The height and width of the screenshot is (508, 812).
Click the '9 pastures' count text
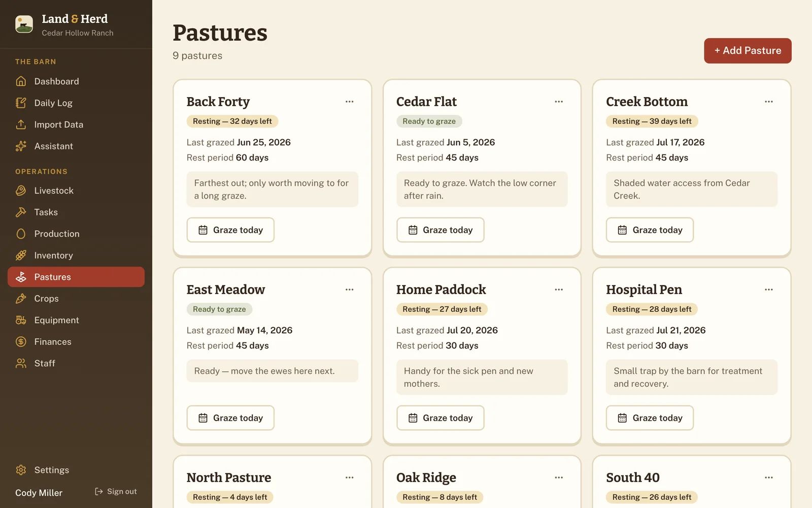tap(197, 55)
